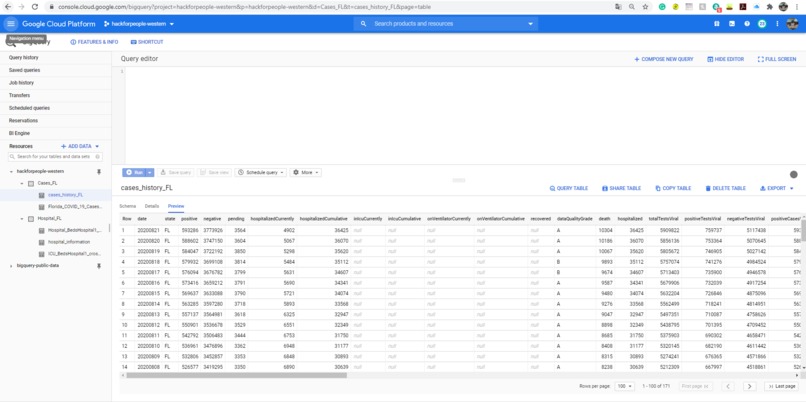Switch editor to FULL SCREEN
Screen dimensions: 806x402
coord(777,59)
